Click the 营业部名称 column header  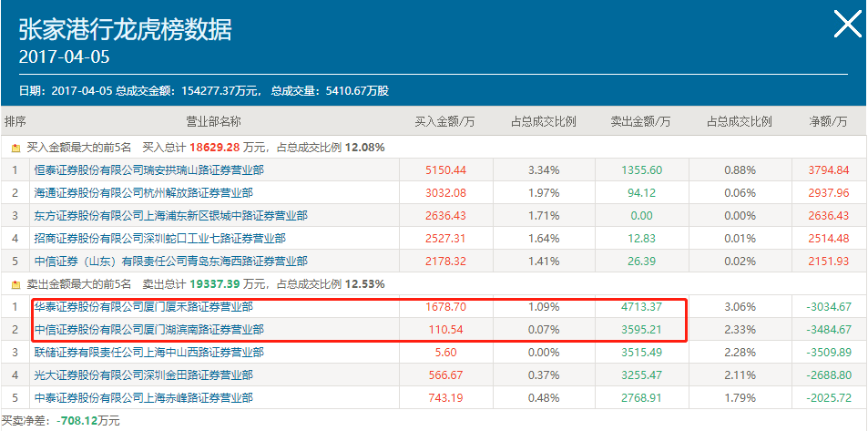(x=213, y=122)
